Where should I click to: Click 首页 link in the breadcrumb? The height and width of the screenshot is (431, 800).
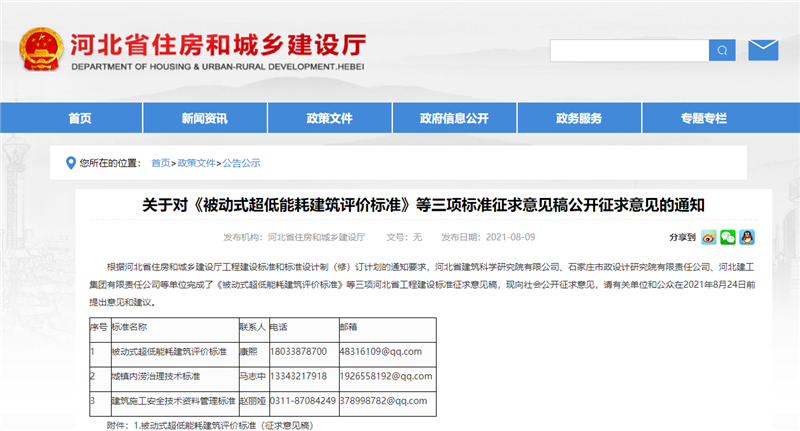160,162
